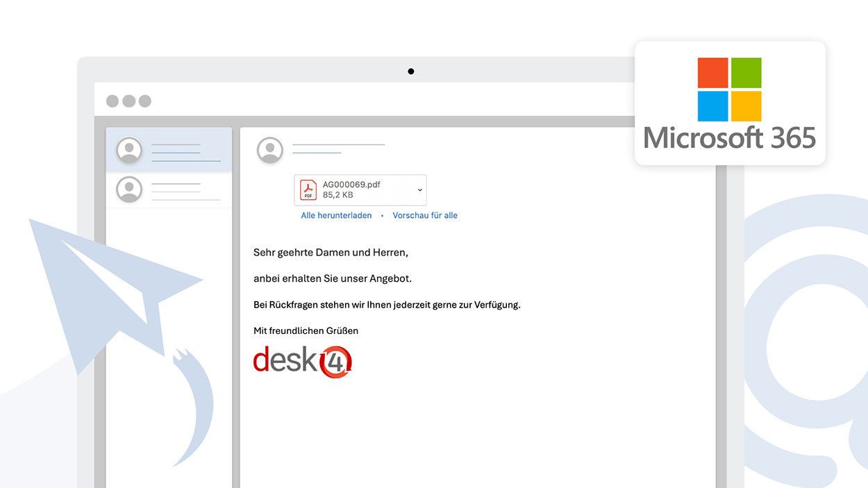Screen dimensions: 868x488
Task: Click the middle gray window control dot
Action: pos(128,101)
